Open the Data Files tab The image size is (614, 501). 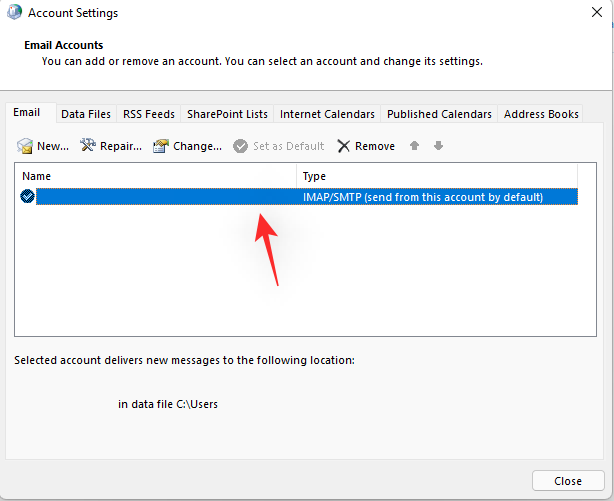point(85,114)
